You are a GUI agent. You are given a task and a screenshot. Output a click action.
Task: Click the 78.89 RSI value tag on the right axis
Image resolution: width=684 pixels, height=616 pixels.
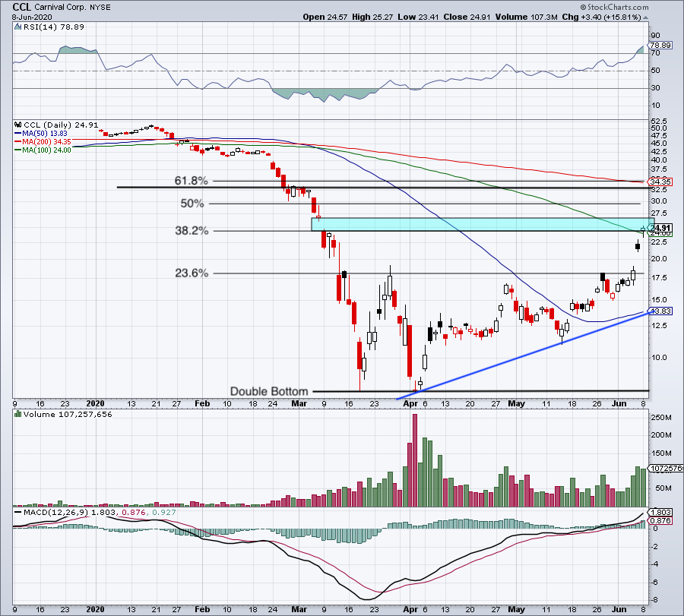point(660,46)
